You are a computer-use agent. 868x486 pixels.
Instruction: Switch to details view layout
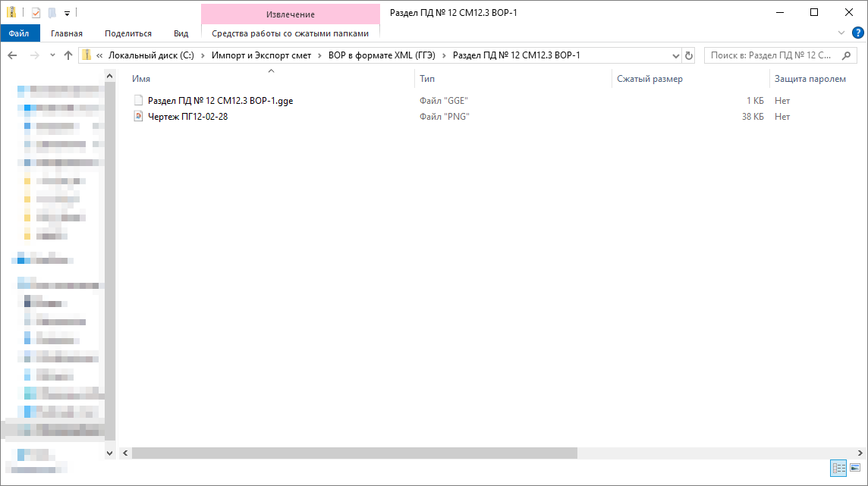[838, 469]
